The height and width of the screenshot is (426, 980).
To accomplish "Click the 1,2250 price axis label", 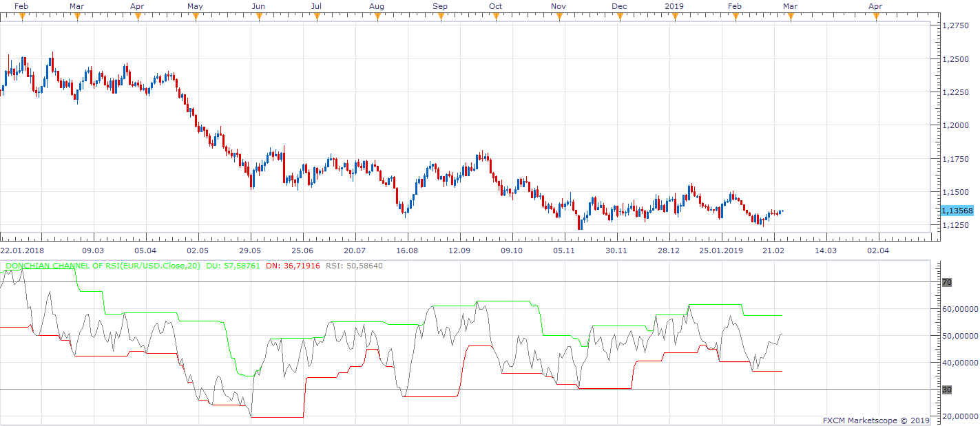I will pyautogui.click(x=955, y=92).
